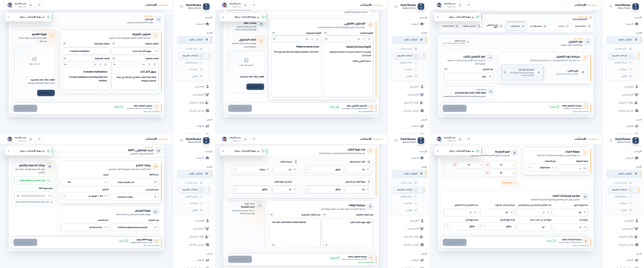
Task: Click the image upload drop area in About-us panel
Action: tap(34, 61)
